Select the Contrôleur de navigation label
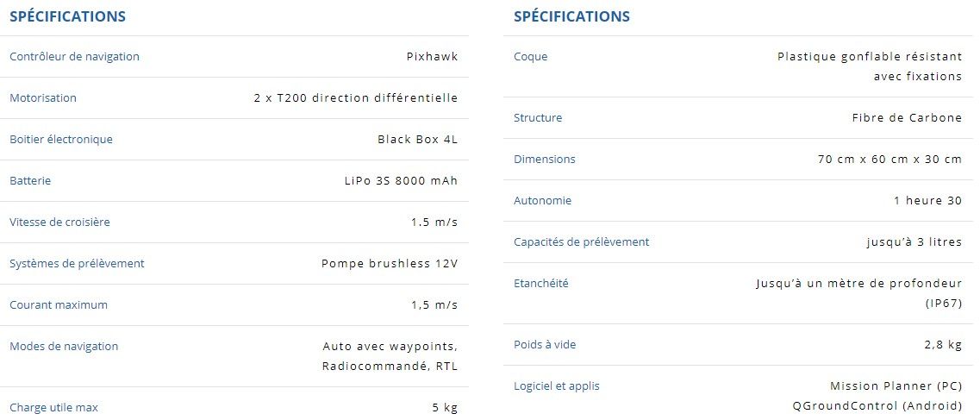This screenshot has height=420, width=980. pyautogui.click(x=74, y=57)
